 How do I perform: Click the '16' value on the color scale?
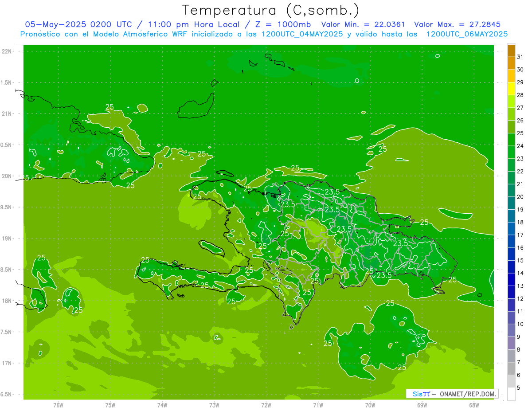pyautogui.click(x=520, y=248)
